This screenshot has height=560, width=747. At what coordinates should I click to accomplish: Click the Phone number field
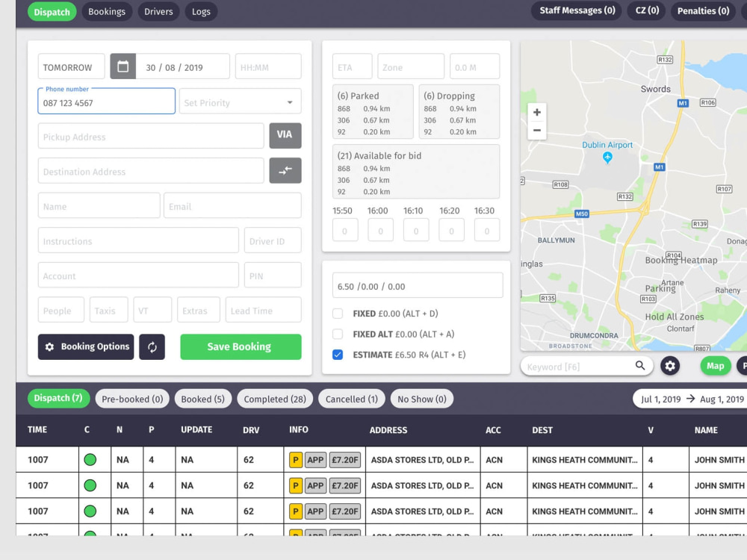(x=106, y=101)
